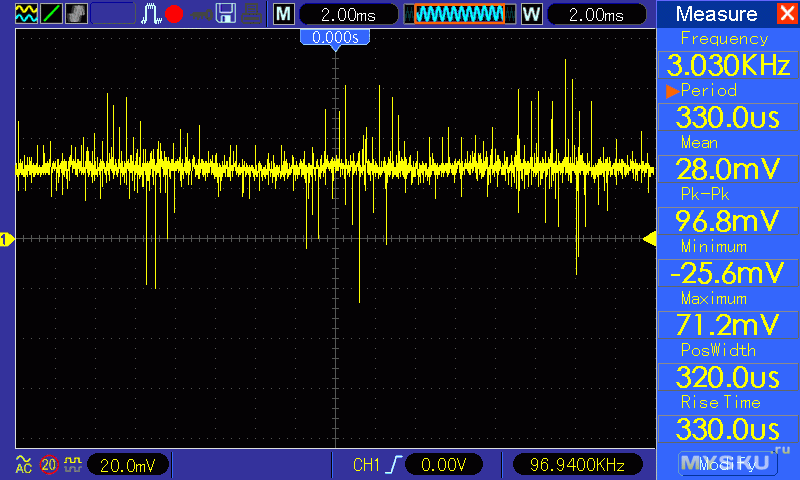
Task: Click the sine waveform icon in toolbar
Action: point(26,14)
